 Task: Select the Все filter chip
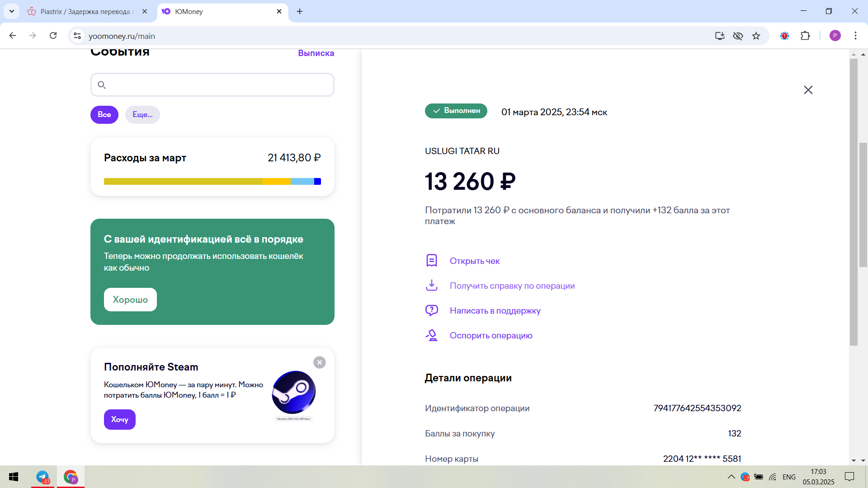coord(104,115)
